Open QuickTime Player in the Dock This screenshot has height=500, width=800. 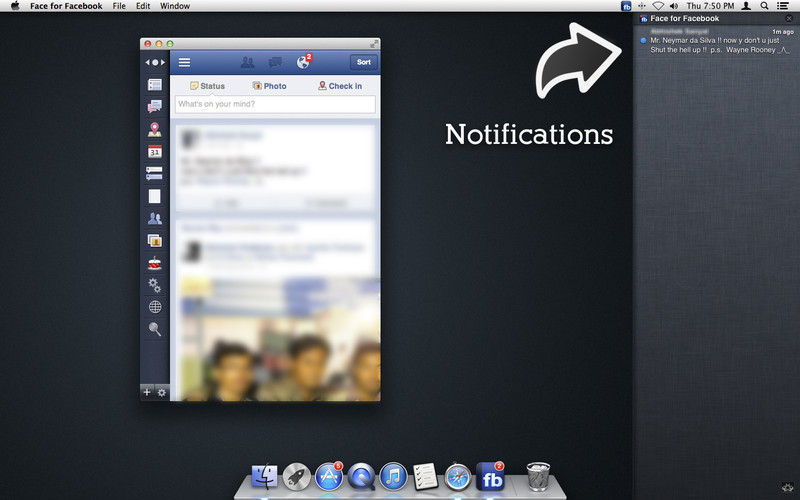(x=361, y=477)
